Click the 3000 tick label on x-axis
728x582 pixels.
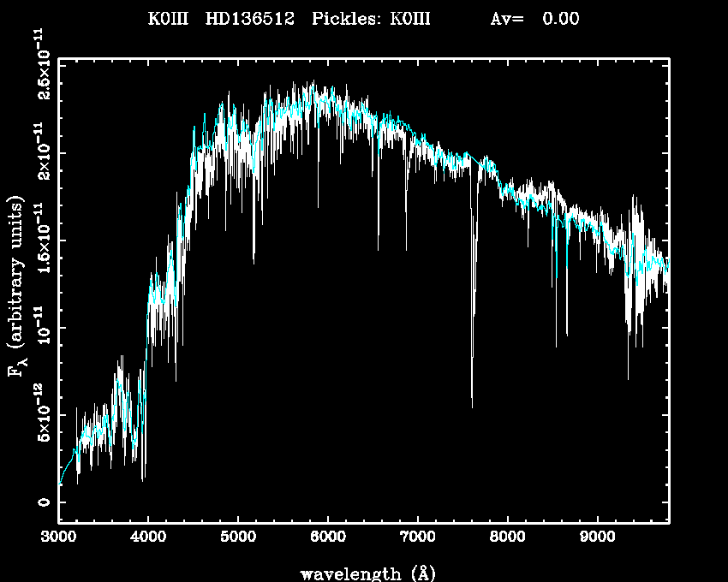[x=58, y=539]
